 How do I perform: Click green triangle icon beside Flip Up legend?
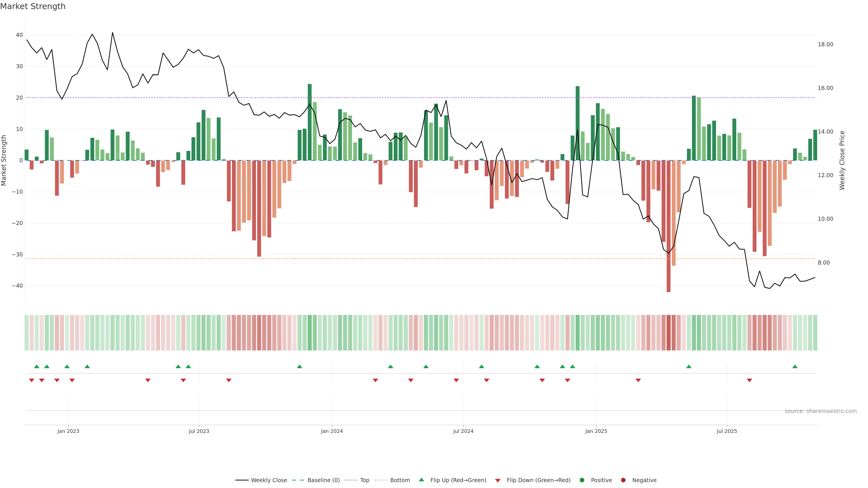[421, 480]
